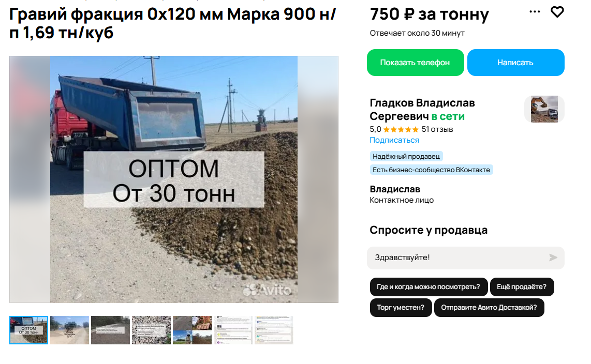Select the second road photo thumbnail
The image size is (591, 364).
click(70, 330)
